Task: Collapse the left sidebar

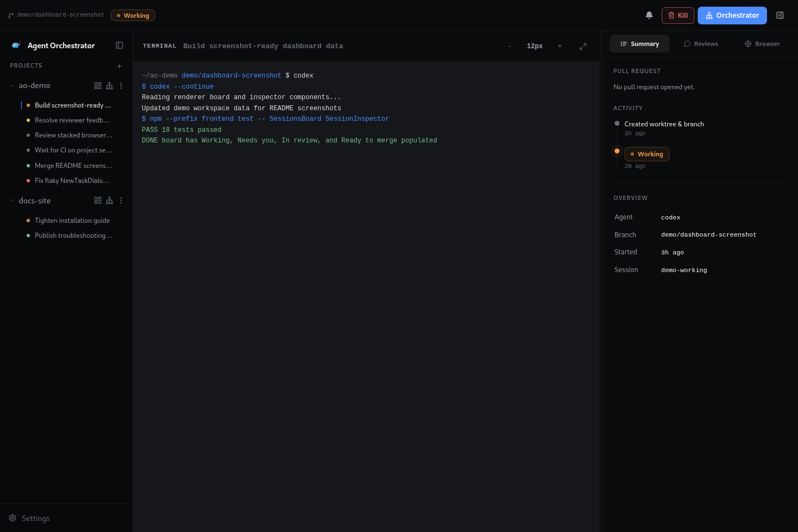Action: pyautogui.click(x=119, y=45)
